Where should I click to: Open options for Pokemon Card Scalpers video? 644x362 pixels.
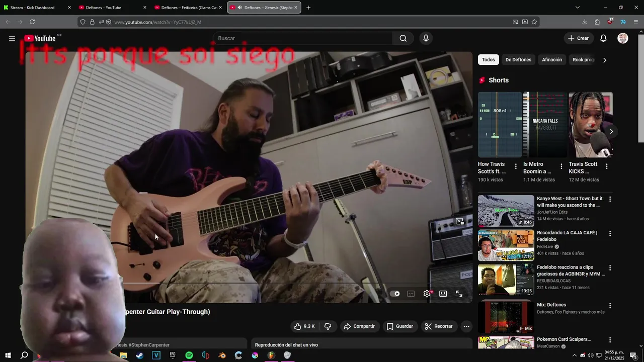coord(610,340)
